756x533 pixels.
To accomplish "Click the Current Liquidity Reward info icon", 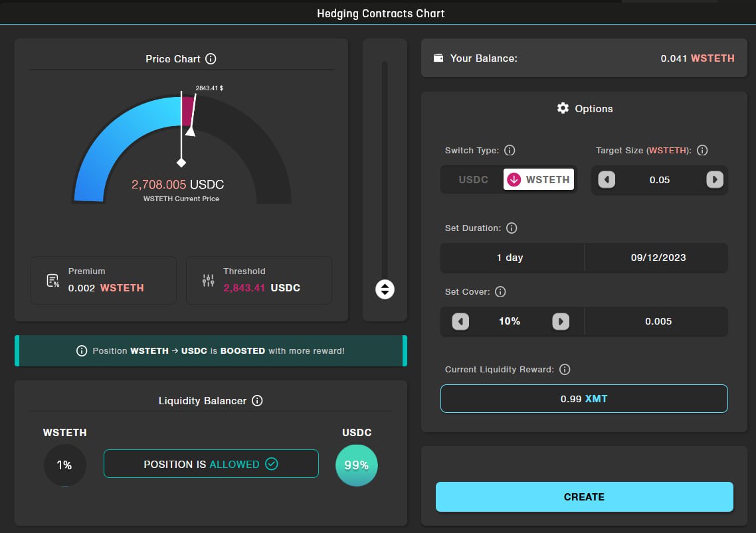I will point(565,370).
